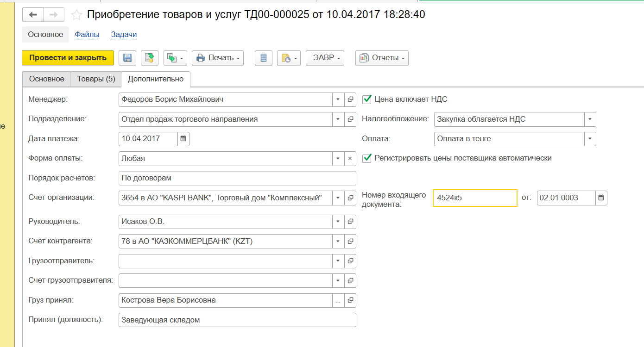The width and height of the screenshot is (644, 347).
Task: Open calendar for Дата платежа field
Action: pos(183,139)
